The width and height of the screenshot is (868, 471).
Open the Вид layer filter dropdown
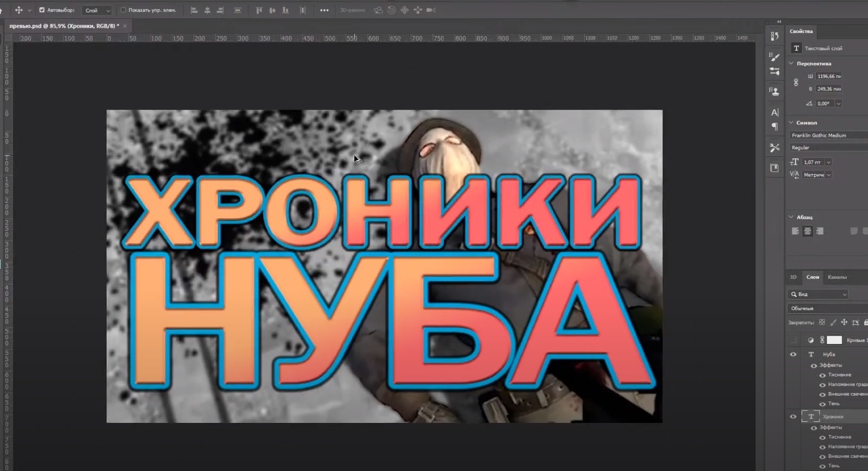(818, 294)
